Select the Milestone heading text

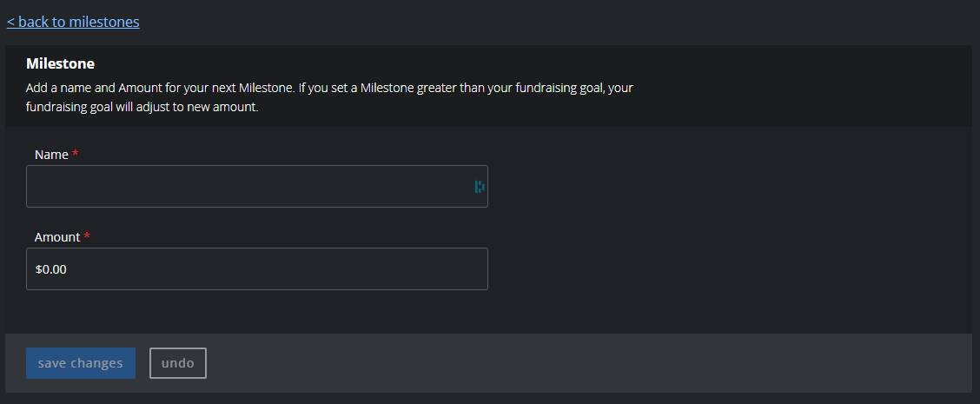click(61, 63)
